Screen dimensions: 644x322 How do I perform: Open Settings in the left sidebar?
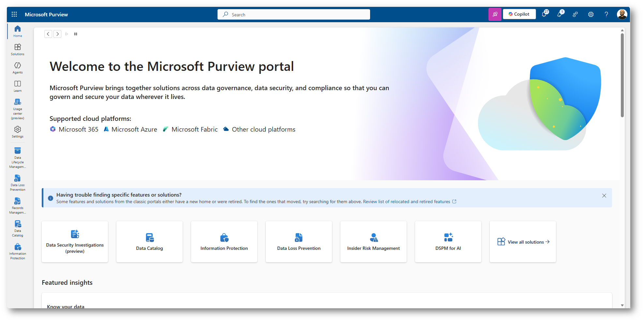[x=18, y=132]
